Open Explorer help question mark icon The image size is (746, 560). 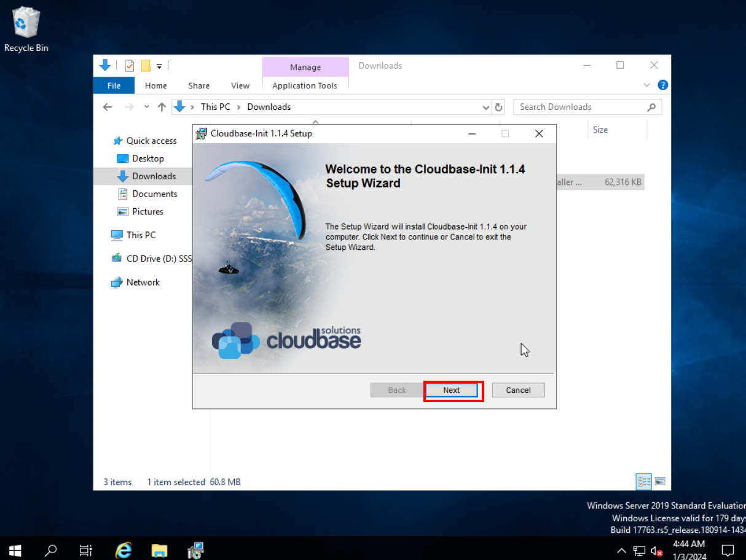[x=662, y=85]
